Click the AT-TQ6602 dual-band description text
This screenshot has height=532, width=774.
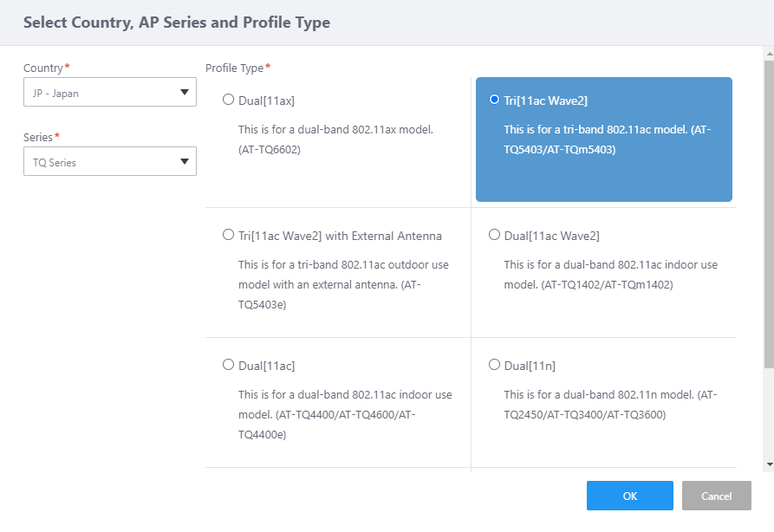click(335, 139)
